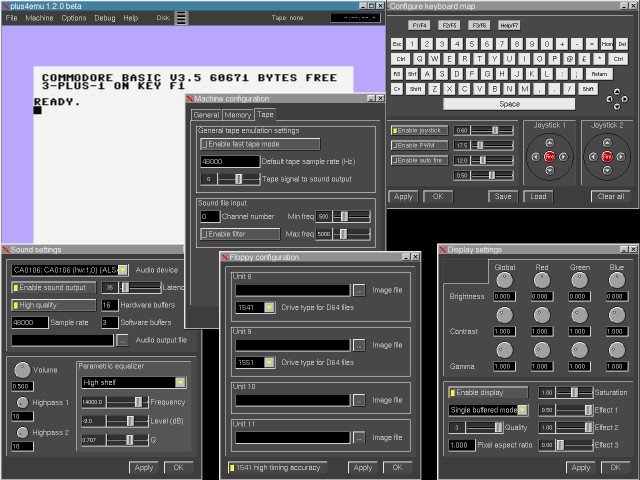Viewport: 640px width, 480px height.
Task: Click keyboard map cursor up arrow key
Action: (x=617, y=92)
